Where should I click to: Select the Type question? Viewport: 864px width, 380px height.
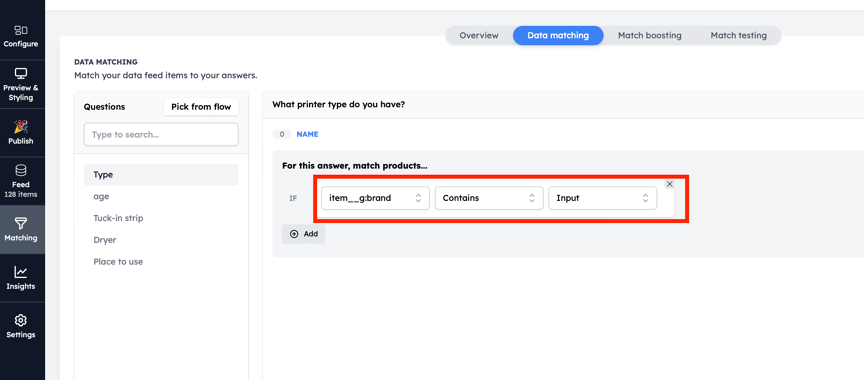click(x=161, y=175)
